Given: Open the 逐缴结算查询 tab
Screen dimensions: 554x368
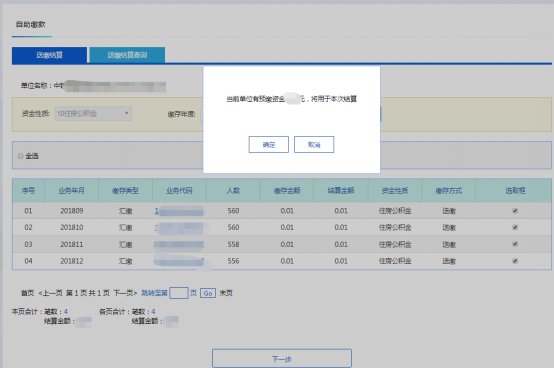Looking at the screenshot, I should click(127, 55).
